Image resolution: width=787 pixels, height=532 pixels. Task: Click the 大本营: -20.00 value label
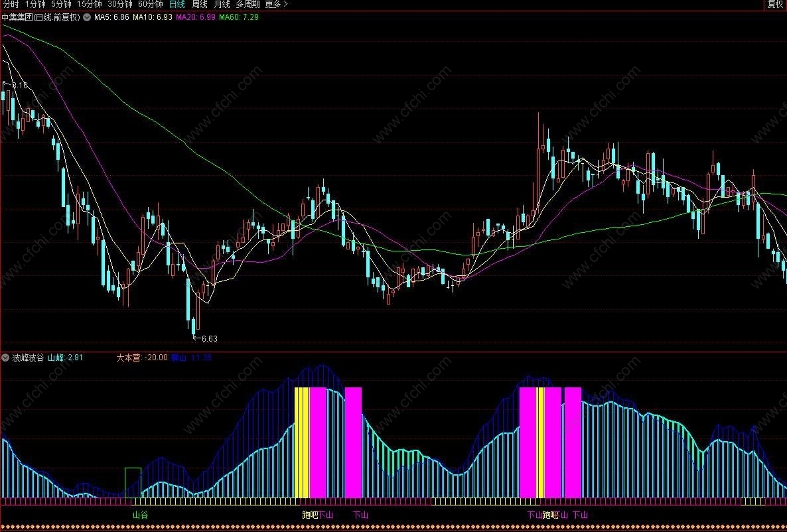click(142, 358)
